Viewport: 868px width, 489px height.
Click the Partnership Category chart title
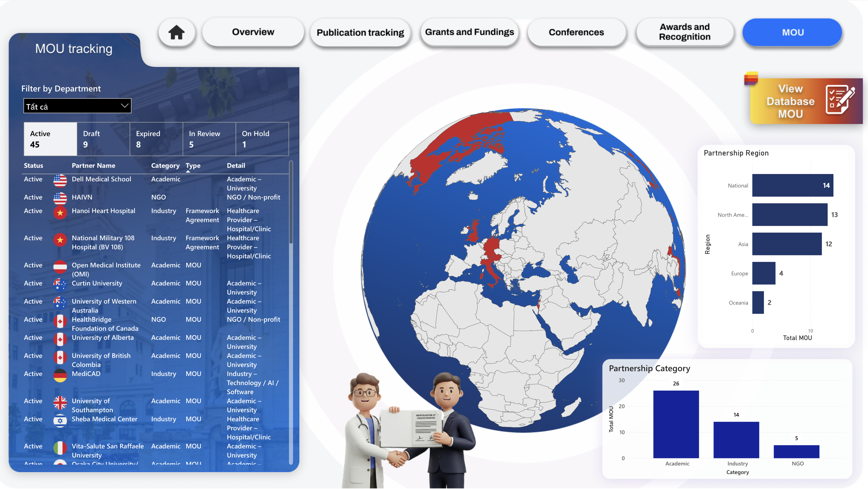click(x=649, y=369)
